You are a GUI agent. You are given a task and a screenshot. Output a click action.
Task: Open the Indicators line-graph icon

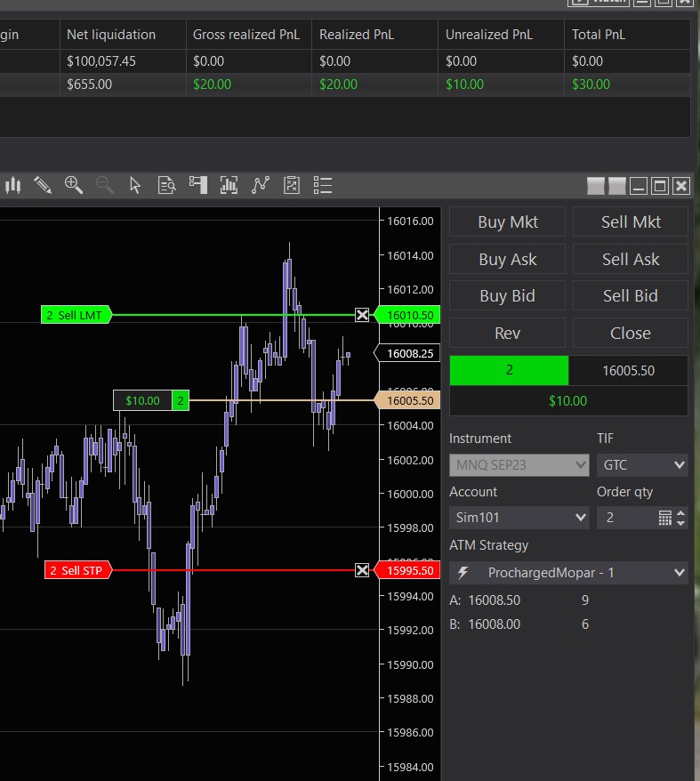click(x=261, y=185)
